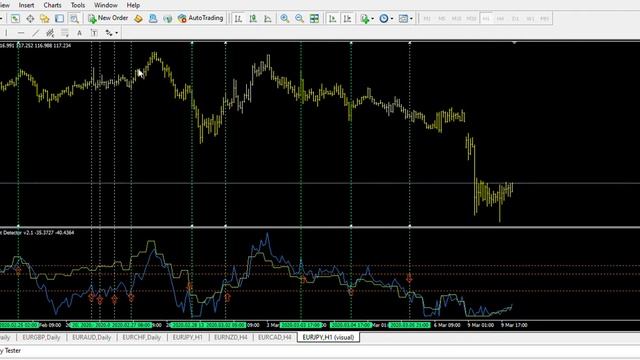The height and width of the screenshot is (360, 640).
Task: Select the text label tool
Action: pyautogui.click(x=94, y=33)
